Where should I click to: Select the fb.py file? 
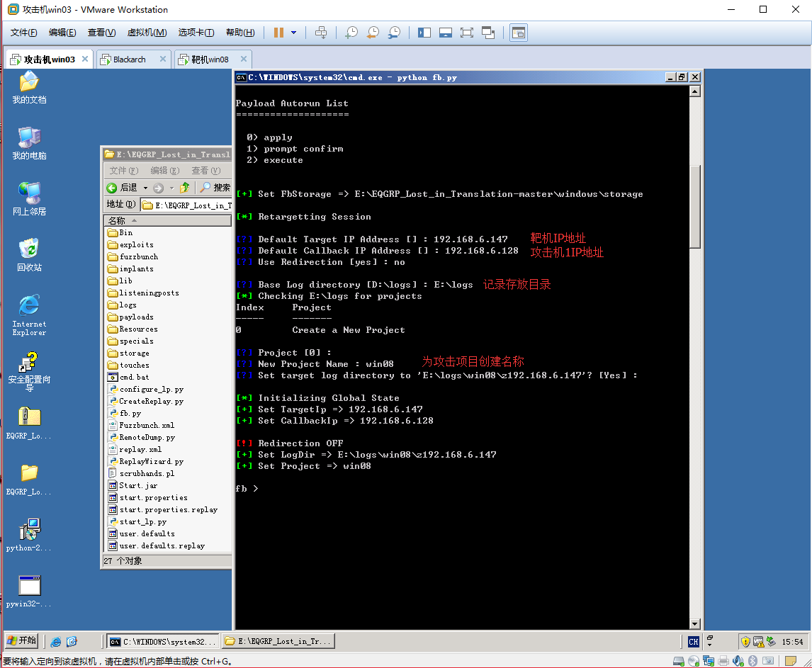click(124, 413)
